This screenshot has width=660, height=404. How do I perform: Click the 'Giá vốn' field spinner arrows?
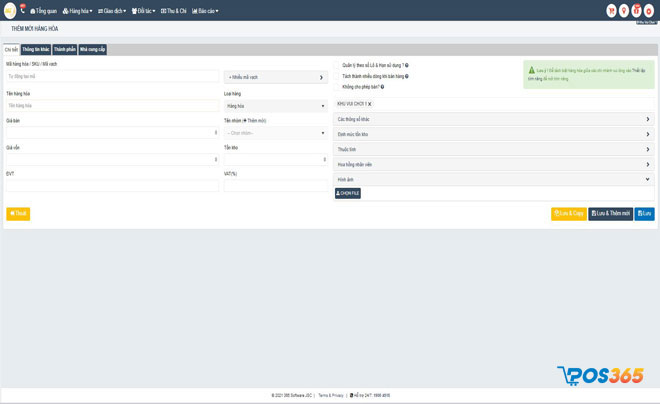tap(216, 159)
